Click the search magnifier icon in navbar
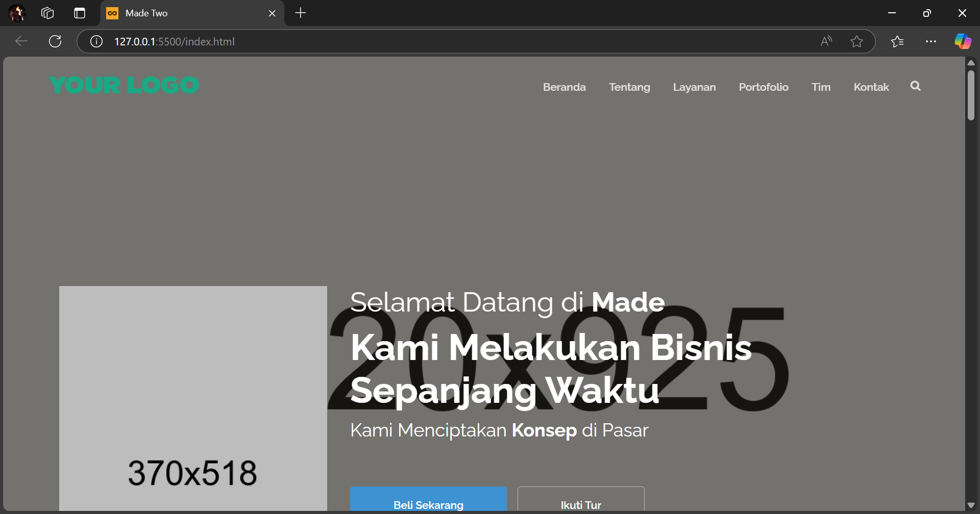 tap(915, 86)
